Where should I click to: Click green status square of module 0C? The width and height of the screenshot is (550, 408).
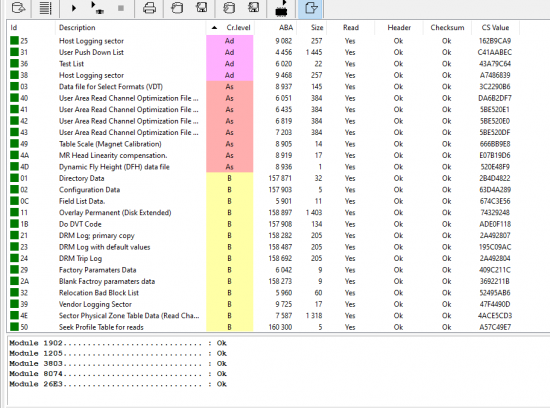click(x=14, y=201)
